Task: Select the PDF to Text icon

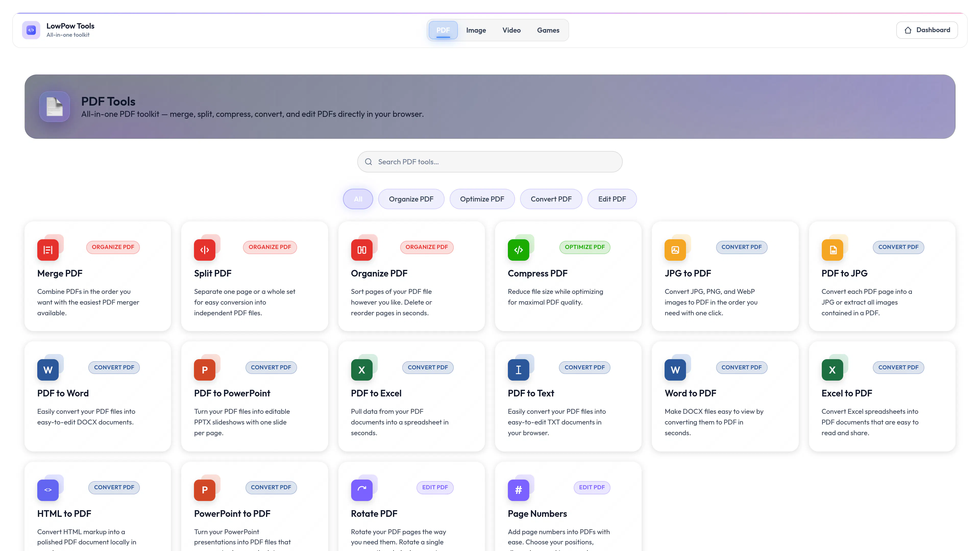Action: pos(519,370)
